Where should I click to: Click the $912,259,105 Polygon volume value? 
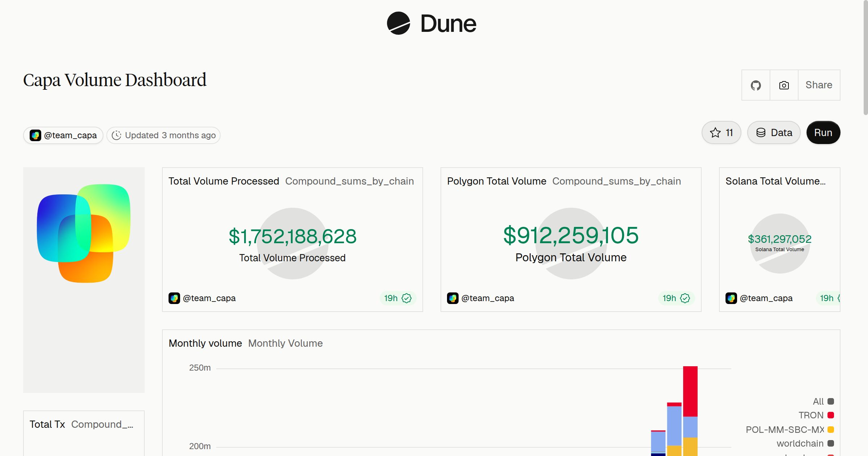(x=571, y=235)
